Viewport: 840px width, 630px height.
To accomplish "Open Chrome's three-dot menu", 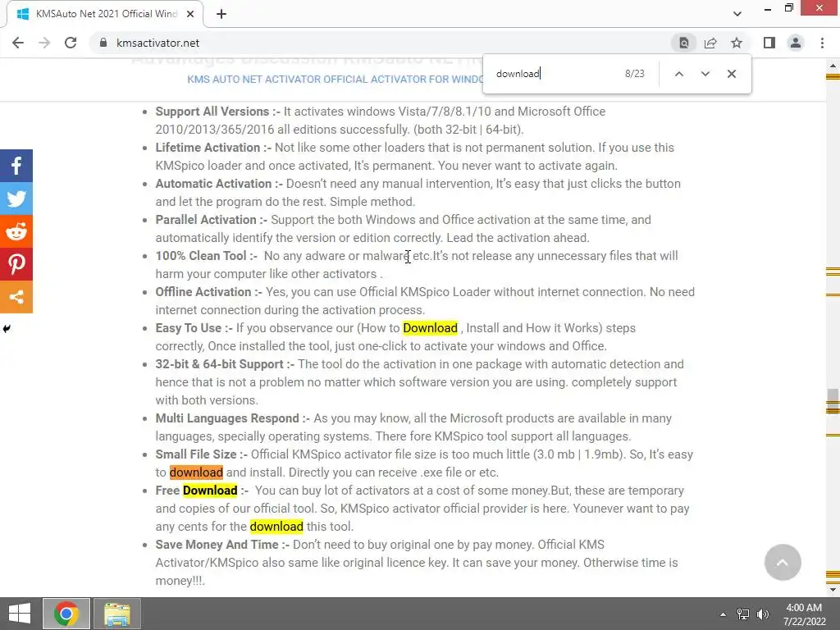I will [x=822, y=43].
